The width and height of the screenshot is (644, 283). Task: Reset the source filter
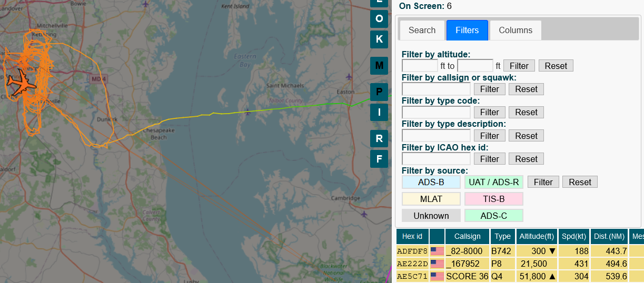pyautogui.click(x=580, y=182)
